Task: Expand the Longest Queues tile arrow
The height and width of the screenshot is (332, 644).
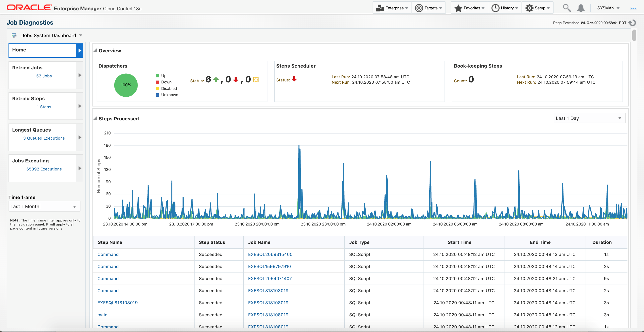Action: [x=80, y=137]
